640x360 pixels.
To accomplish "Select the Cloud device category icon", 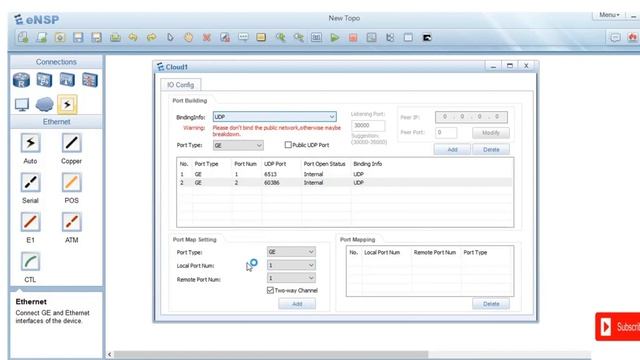I will [44, 104].
